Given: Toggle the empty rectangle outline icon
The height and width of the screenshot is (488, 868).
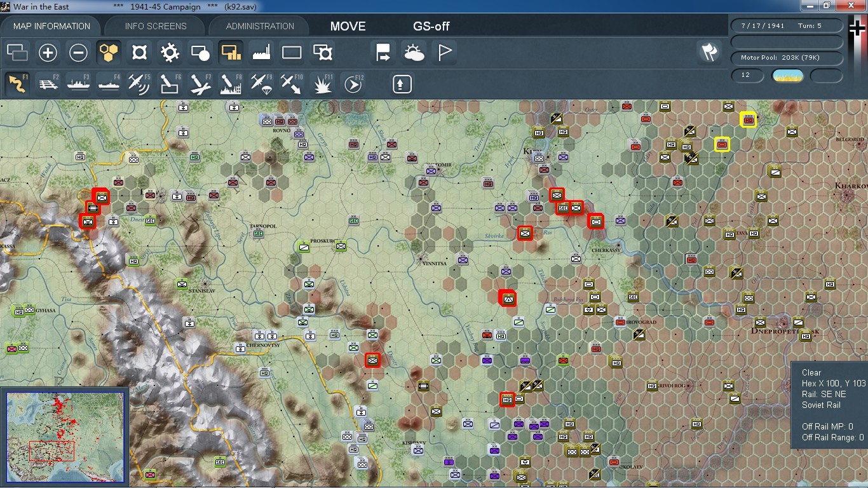Looking at the screenshot, I should coord(292,53).
